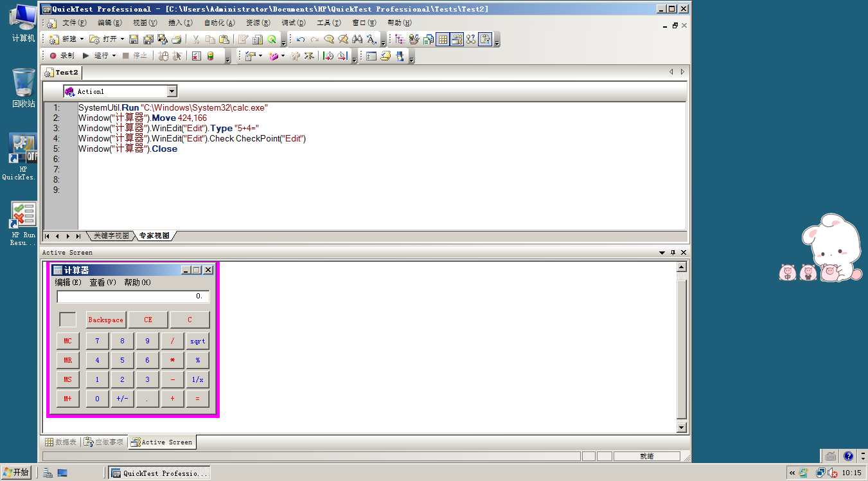Screen dimensions: 868x481
Task: Click the Copy icon in toolbar
Action: [x=210, y=39]
